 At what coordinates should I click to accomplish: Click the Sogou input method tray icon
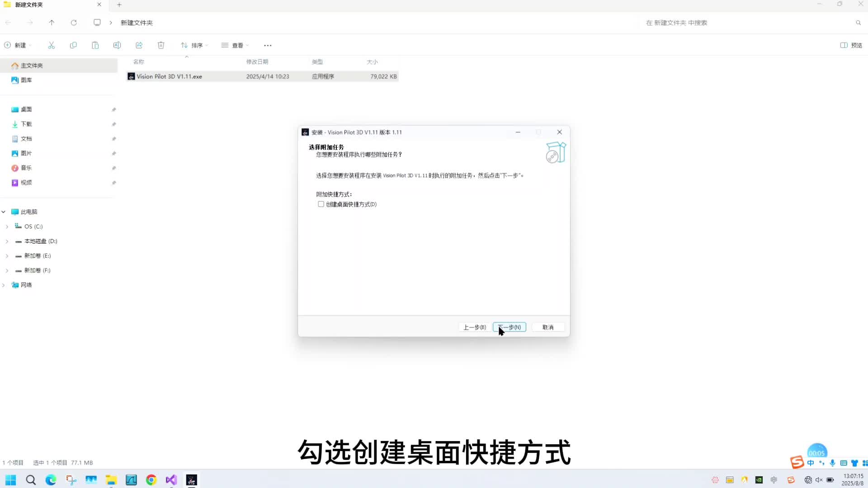coord(791,480)
